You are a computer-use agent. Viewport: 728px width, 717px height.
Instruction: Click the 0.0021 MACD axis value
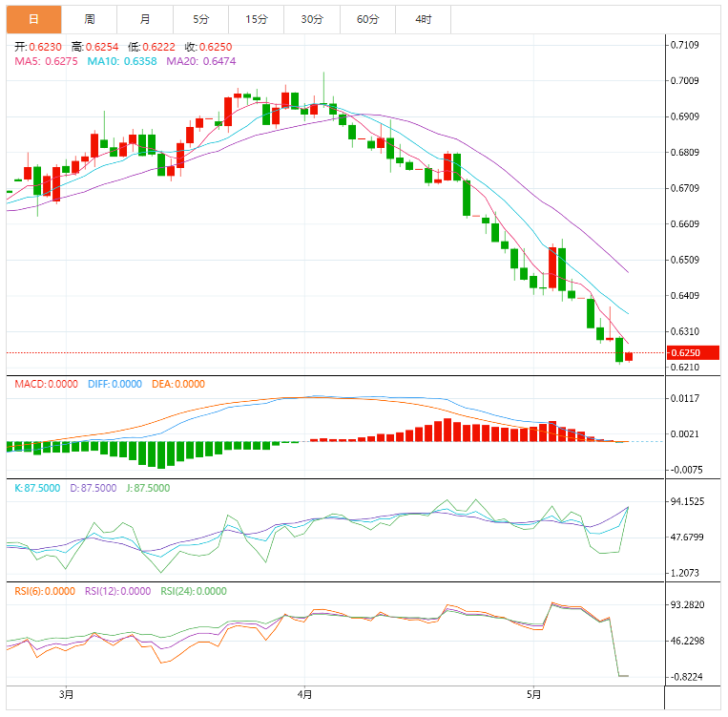685,434
